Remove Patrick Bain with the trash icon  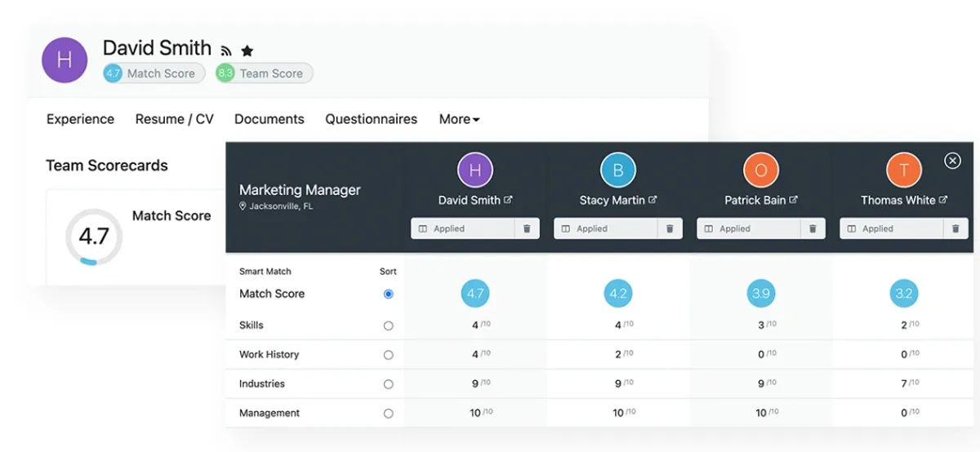coord(813,228)
